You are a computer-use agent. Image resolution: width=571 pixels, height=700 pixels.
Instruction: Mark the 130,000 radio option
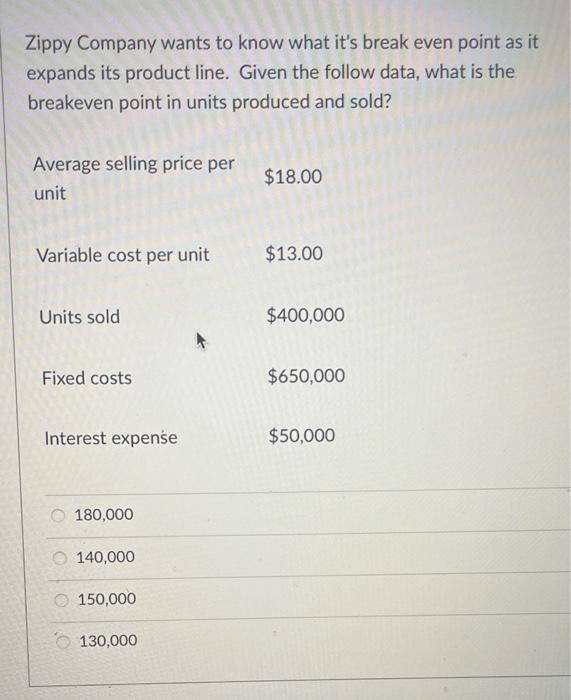click(63, 642)
